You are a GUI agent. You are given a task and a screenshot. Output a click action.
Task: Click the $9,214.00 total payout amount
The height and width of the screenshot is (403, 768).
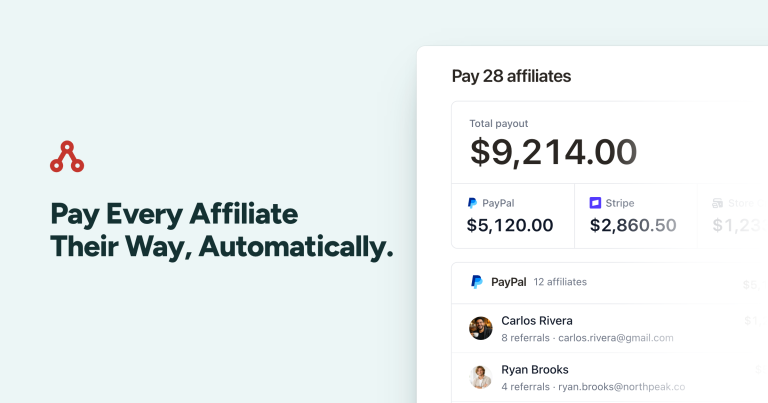(x=553, y=152)
